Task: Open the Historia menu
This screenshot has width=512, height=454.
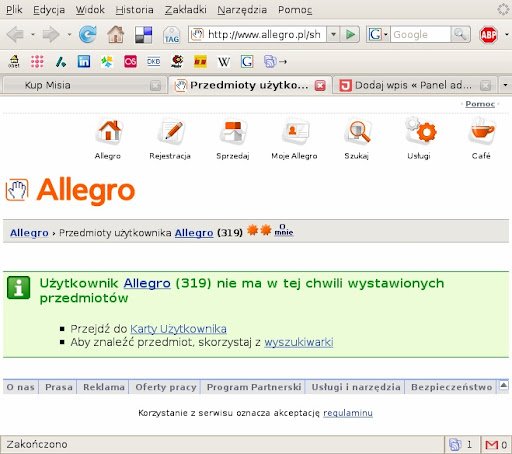Action: click(134, 10)
